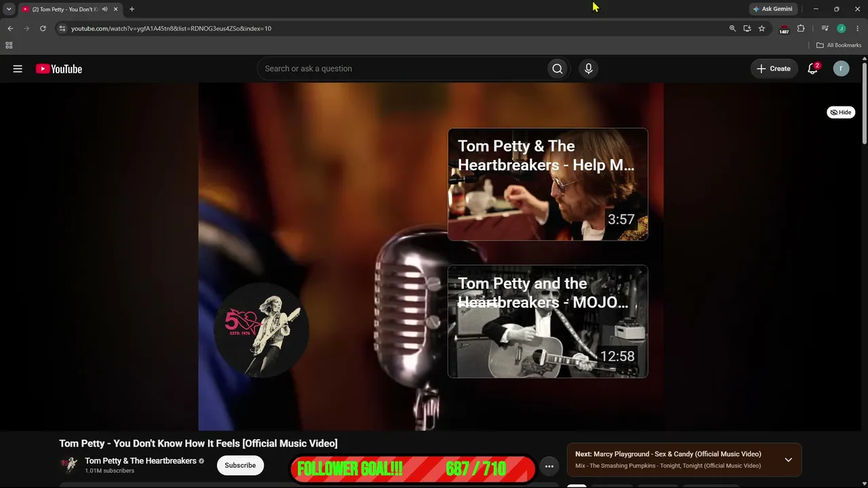868x488 pixels.
Task: Go back to the previous page
Action: (x=10, y=28)
